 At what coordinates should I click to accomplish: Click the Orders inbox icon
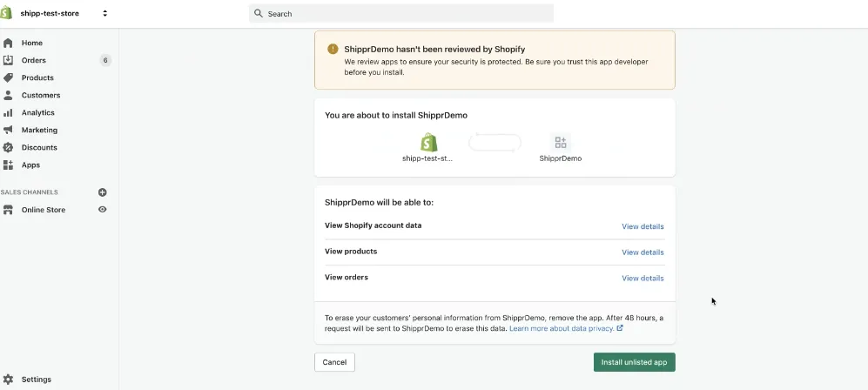[x=8, y=60]
